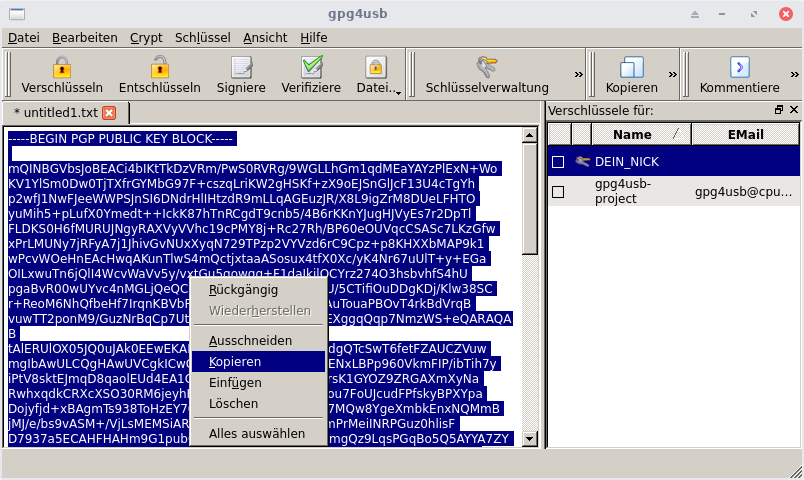Click the Signiere document icon
The image size is (804, 480).
point(241,67)
